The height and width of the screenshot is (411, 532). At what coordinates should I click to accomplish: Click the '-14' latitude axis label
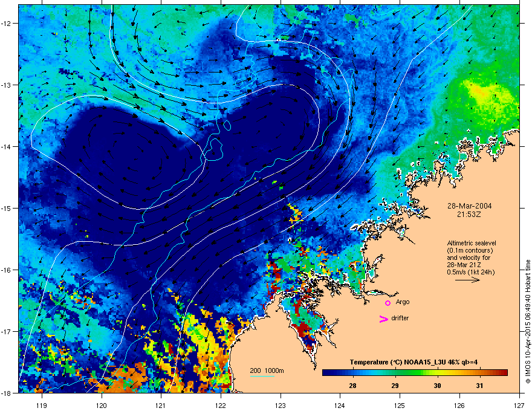tap(7, 146)
